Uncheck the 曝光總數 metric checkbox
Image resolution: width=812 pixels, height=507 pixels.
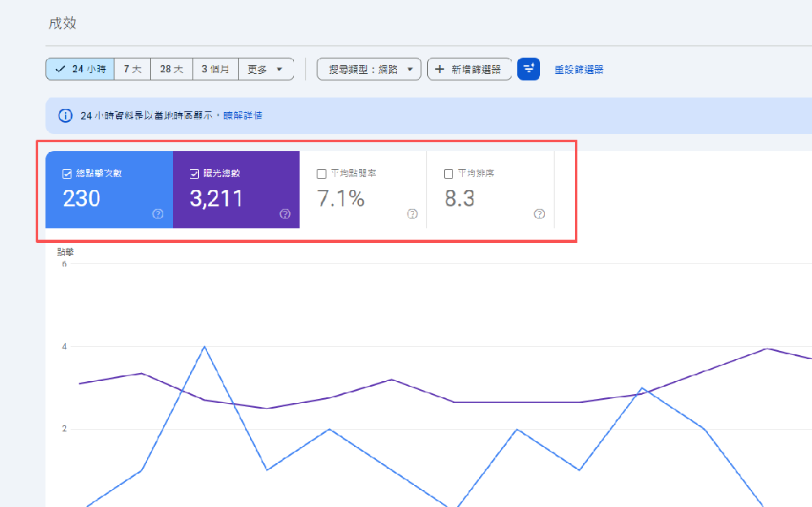click(x=194, y=172)
